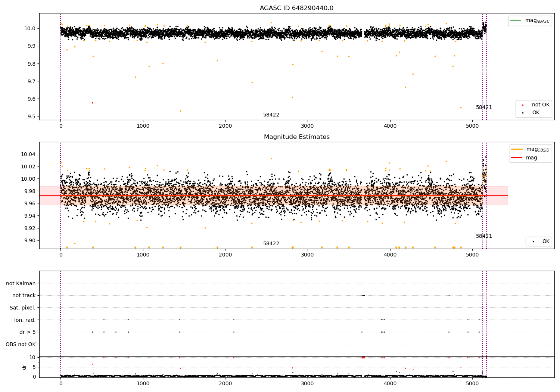560x392 pixels.
Task: Click the "58421" annotation in the top plot
Action: pyautogui.click(x=484, y=108)
